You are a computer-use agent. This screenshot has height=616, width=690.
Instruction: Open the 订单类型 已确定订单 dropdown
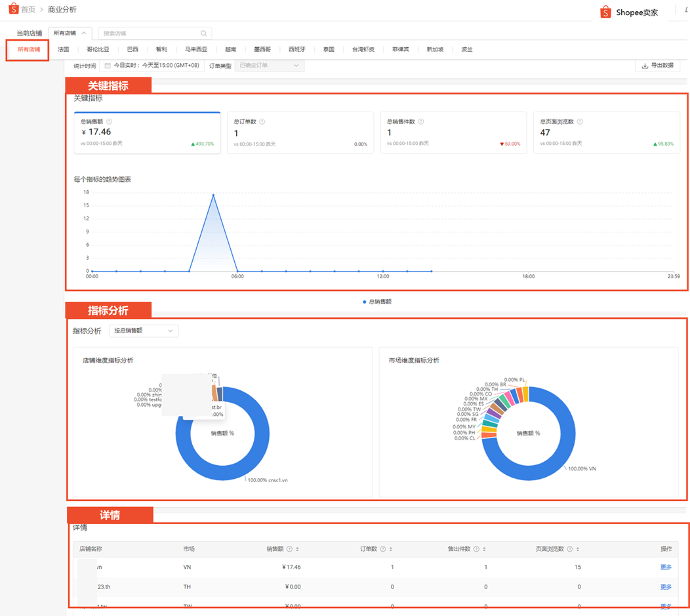pyautogui.click(x=269, y=66)
